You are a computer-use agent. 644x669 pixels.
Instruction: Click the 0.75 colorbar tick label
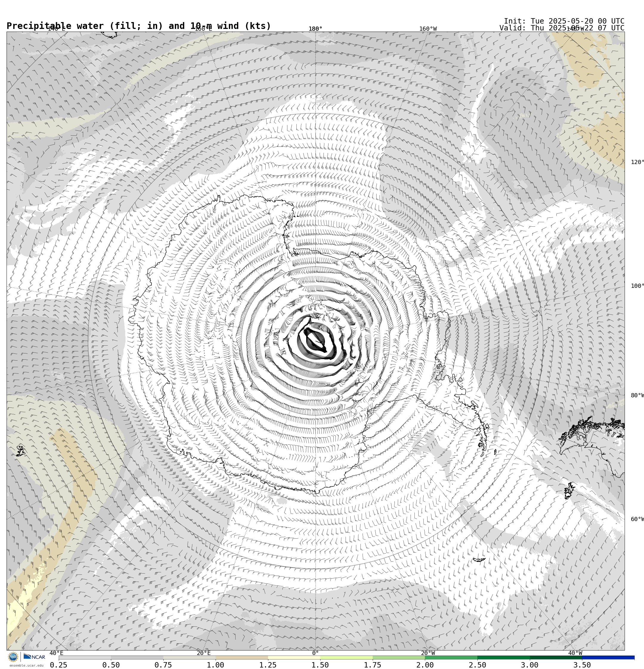pyautogui.click(x=163, y=665)
